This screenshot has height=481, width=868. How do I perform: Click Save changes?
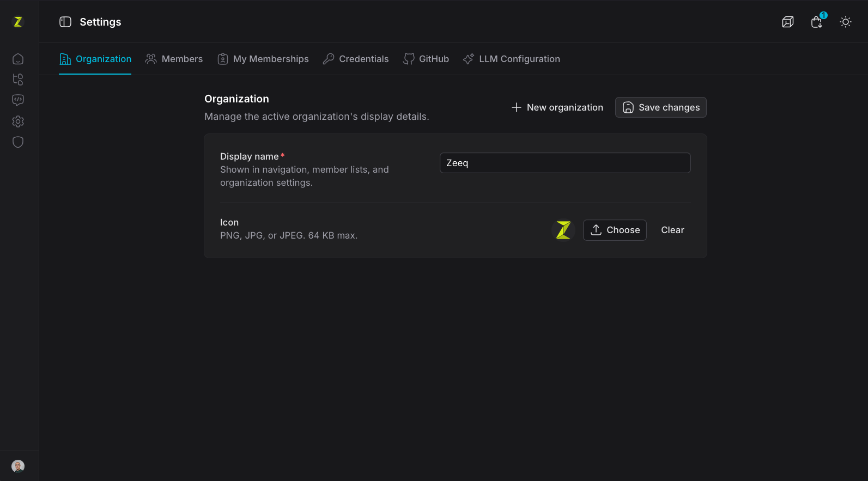coord(661,107)
